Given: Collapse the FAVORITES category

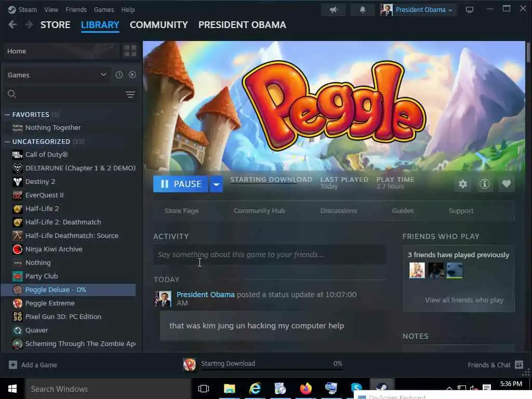Looking at the screenshot, I should tap(7, 115).
